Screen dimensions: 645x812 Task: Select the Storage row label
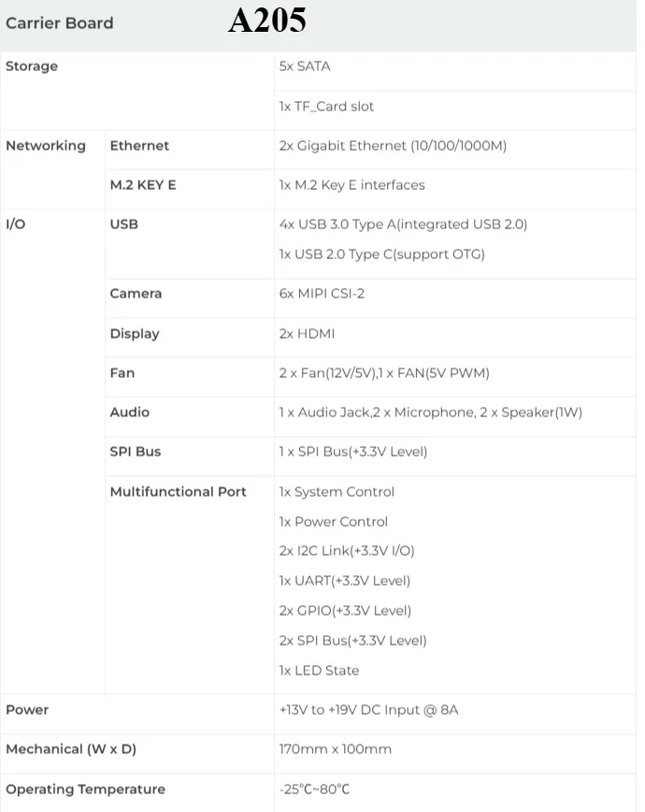point(32,66)
